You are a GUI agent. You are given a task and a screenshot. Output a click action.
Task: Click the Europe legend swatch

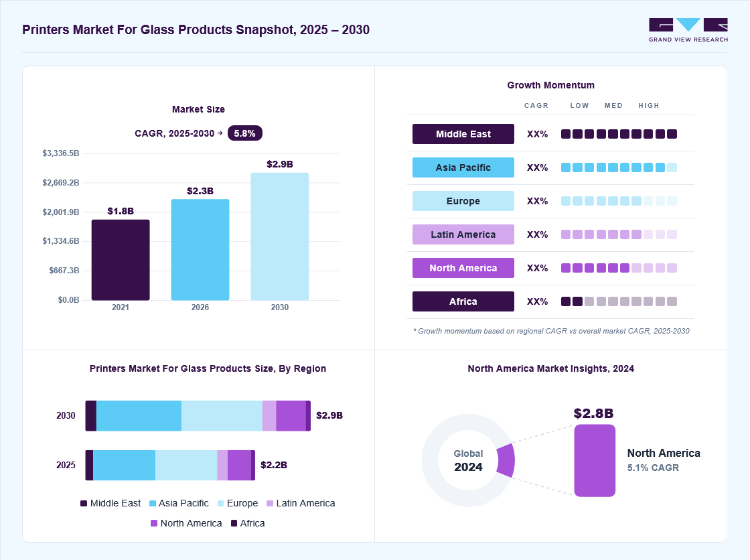pyautogui.click(x=220, y=504)
